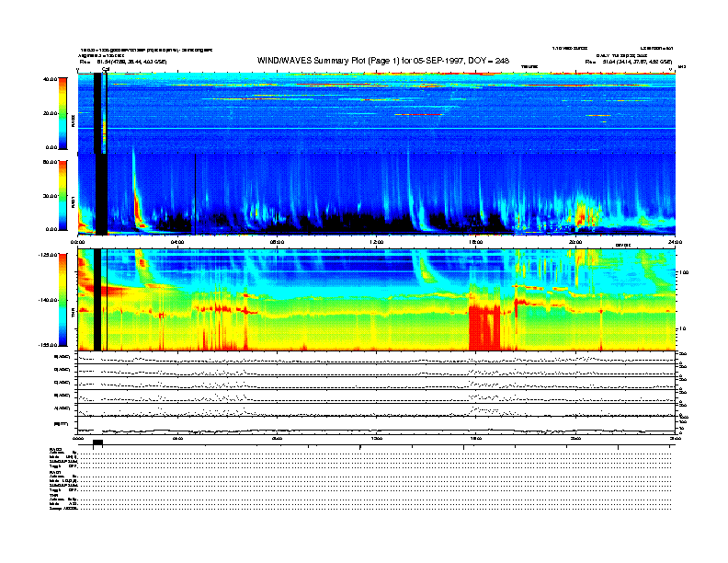Click the black data gap in the RAD2 spectrogram
This screenshot has width=728, height=563.
pyautogui.click(x=97, y=113)
